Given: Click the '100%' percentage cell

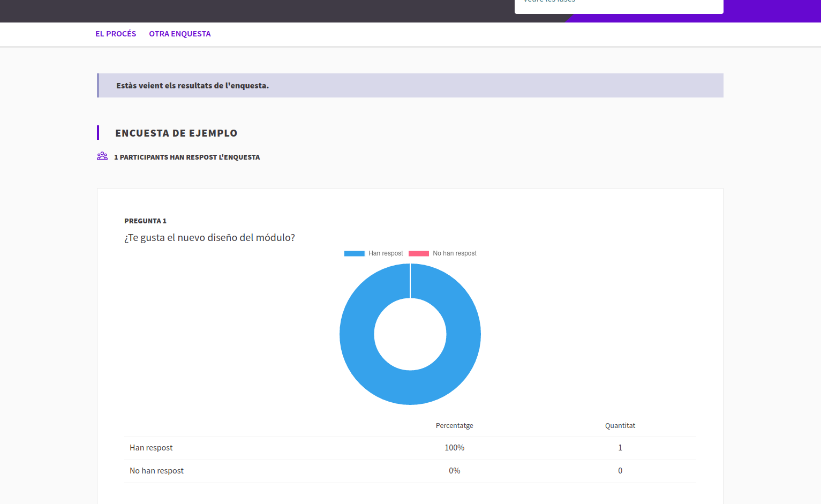Looking at the screenshot, I should coord(454,448).
